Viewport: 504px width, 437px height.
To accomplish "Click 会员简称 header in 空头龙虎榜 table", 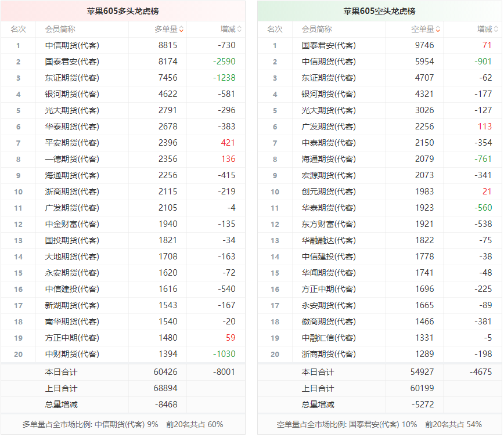I will [x=316, y=30].
